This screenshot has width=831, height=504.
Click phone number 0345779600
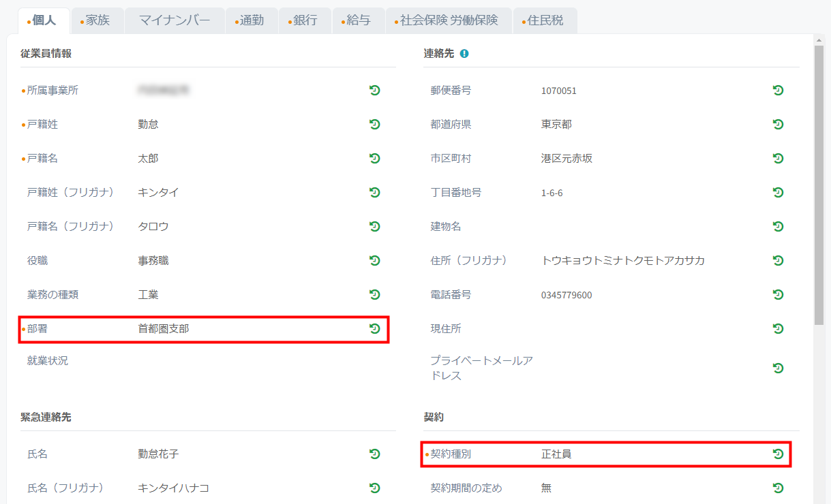pos(566,295)
